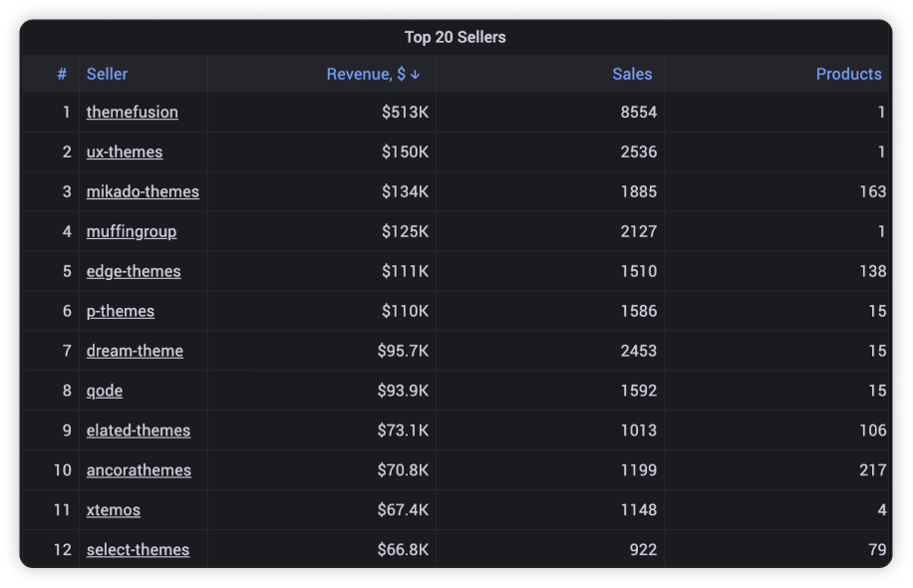Sort by the Seller column header
913x588 pixels.
(107, 75)
